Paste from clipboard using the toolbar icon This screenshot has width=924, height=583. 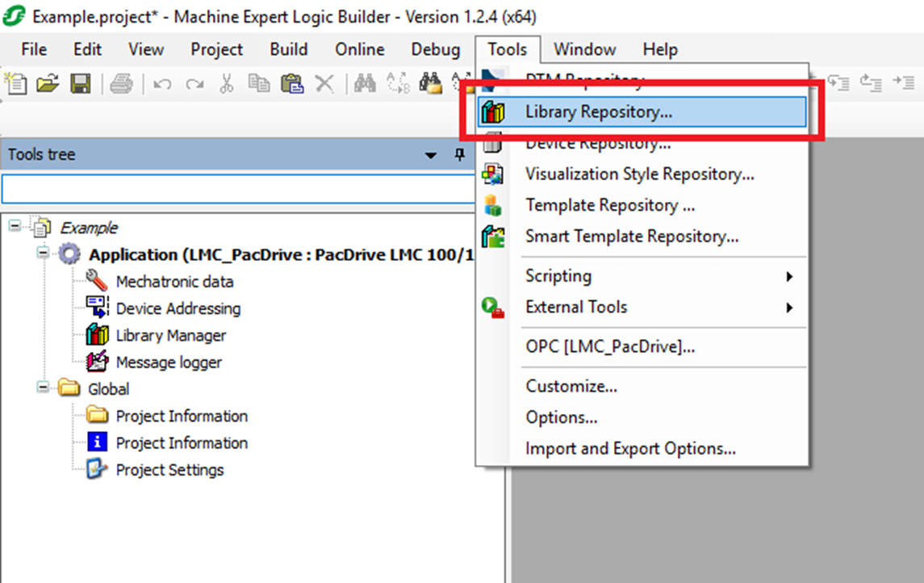(x=291, y=83)
